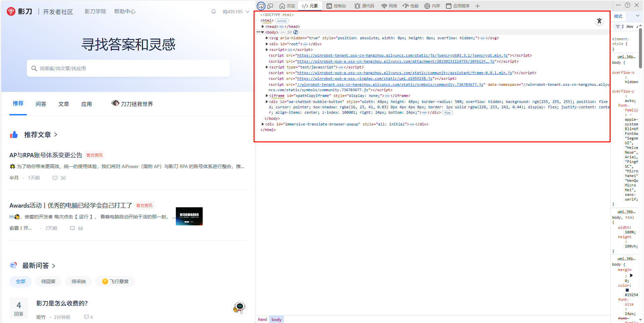This screenshot has height=323, width=644.
Task: Open the 内存 (Memory) tab
Action: point(432,6)
